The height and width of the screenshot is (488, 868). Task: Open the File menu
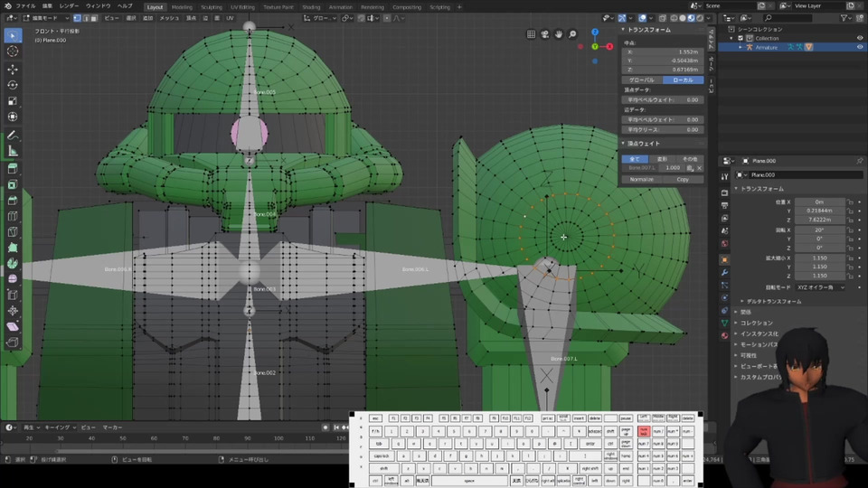(x=25, y=6)
